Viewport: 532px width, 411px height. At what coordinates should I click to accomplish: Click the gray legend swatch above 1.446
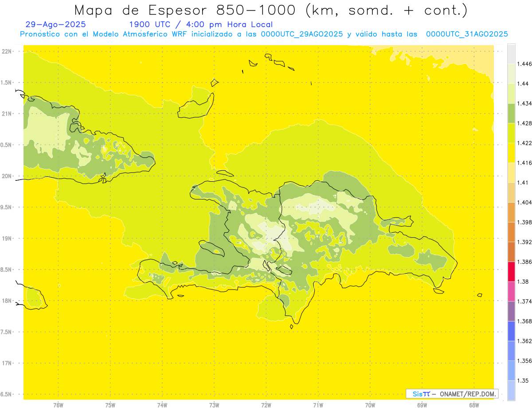coord(511,54)
